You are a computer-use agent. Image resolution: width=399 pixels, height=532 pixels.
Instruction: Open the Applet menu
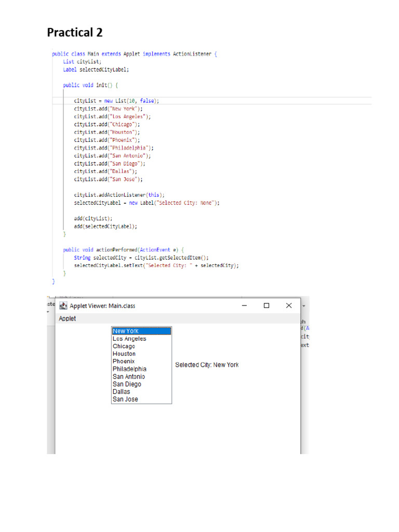click(68, 318)
